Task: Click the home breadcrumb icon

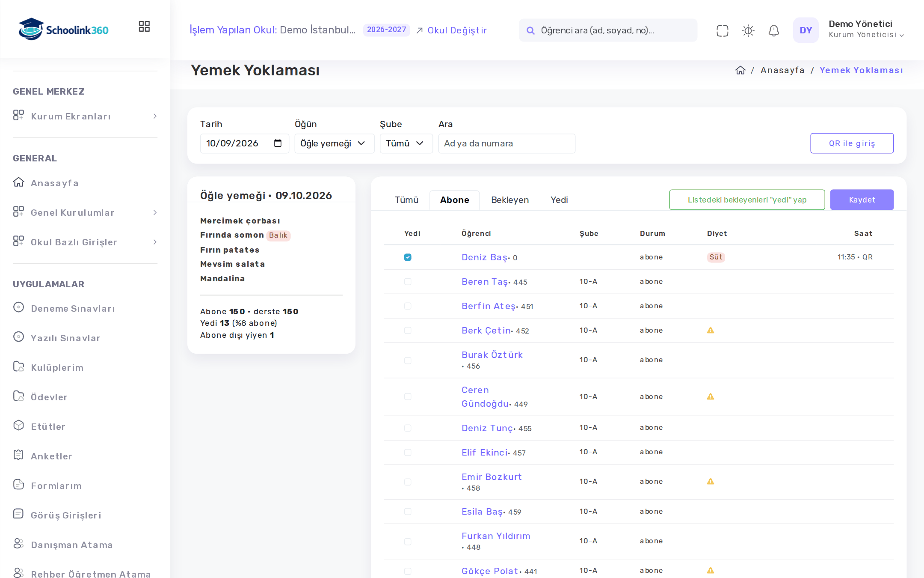Action: pos(740,70)
